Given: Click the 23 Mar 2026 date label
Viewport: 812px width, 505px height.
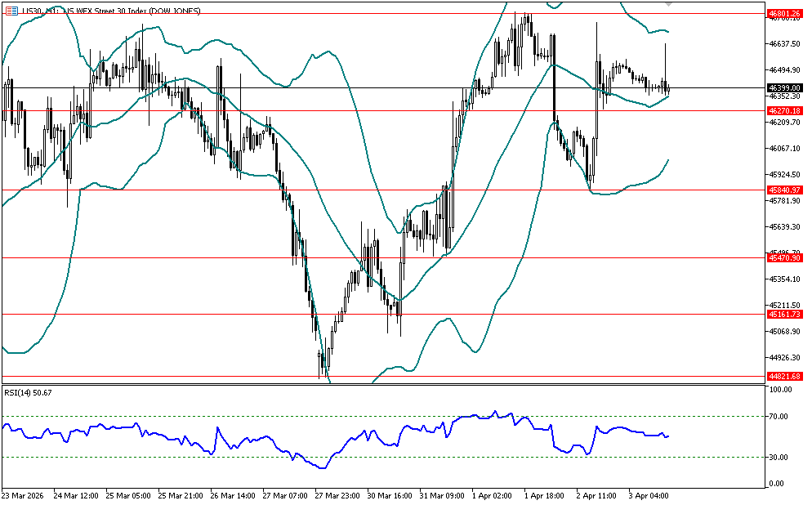Looking at the screenshot, I should [x=22, y=495].
